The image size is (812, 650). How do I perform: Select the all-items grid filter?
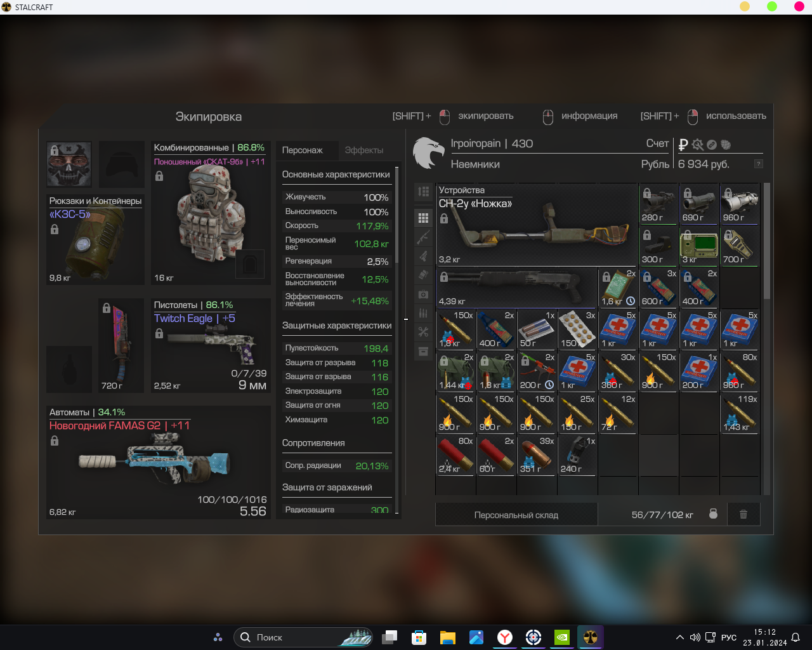coord(423,218)
